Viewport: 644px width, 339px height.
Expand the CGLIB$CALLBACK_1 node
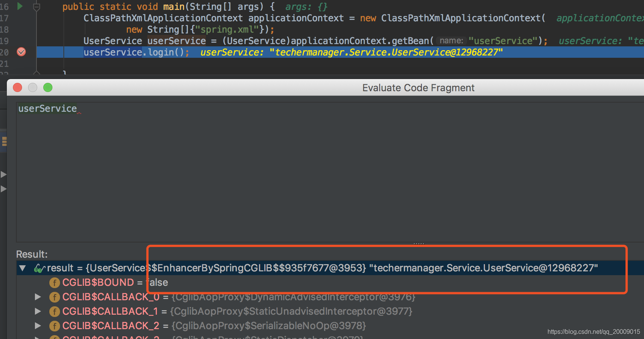[x=38, y=311]
